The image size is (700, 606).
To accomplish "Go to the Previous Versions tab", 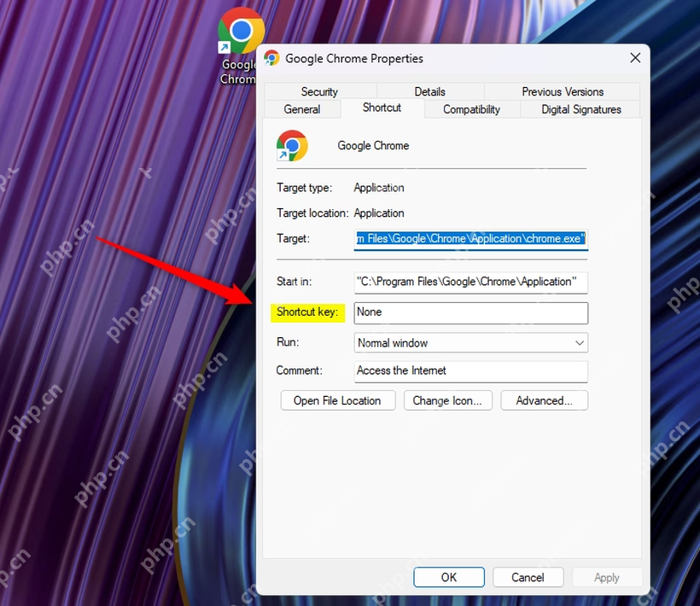I will (x=563, y=91).
